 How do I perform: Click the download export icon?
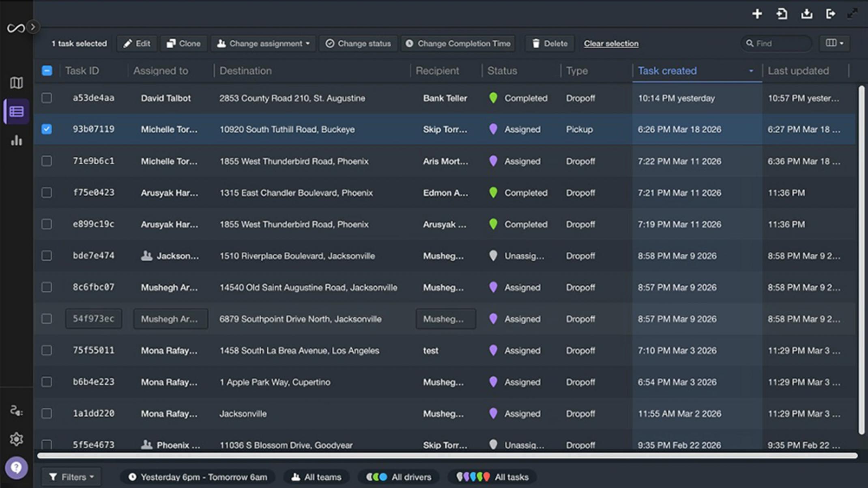click(806, 14)
